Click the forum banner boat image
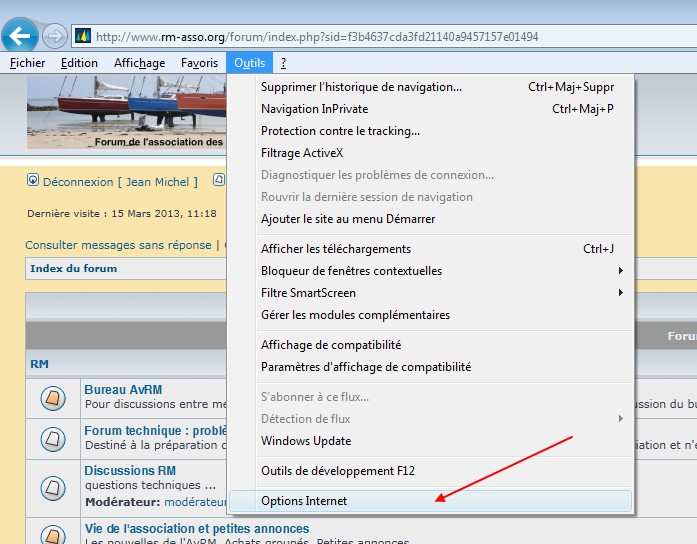 pos(127,112)
